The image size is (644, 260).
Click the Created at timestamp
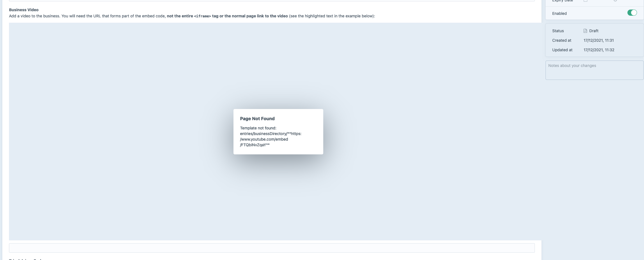(x=599, y=40)
